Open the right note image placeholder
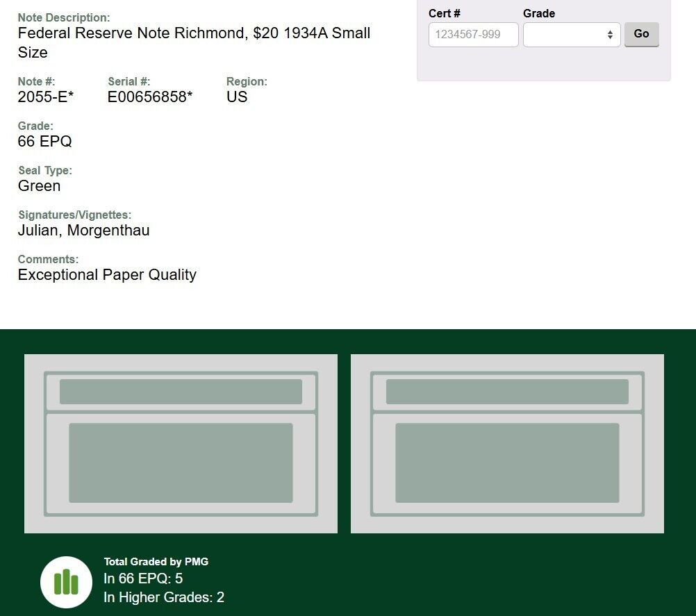 click(x=507, y=443)
